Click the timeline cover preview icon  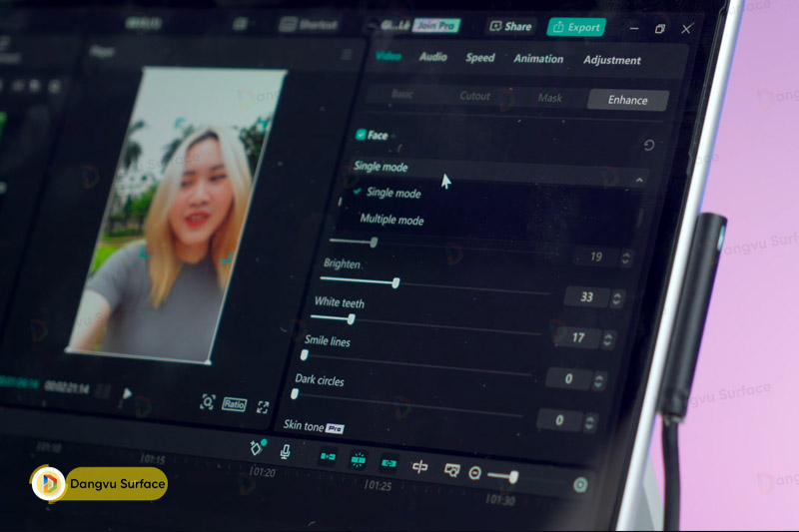pyautogui.click(x=451, y=470)
